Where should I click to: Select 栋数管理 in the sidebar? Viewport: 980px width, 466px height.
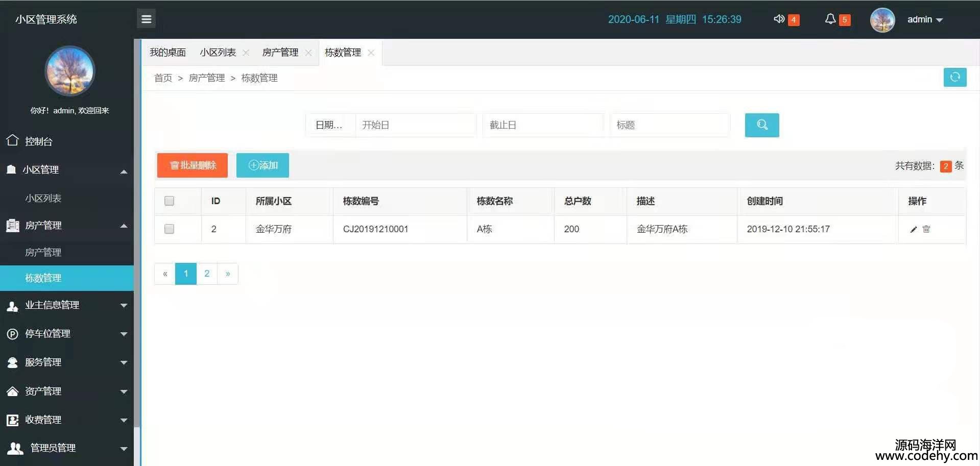pyautogui.click(x=67, y=278)
